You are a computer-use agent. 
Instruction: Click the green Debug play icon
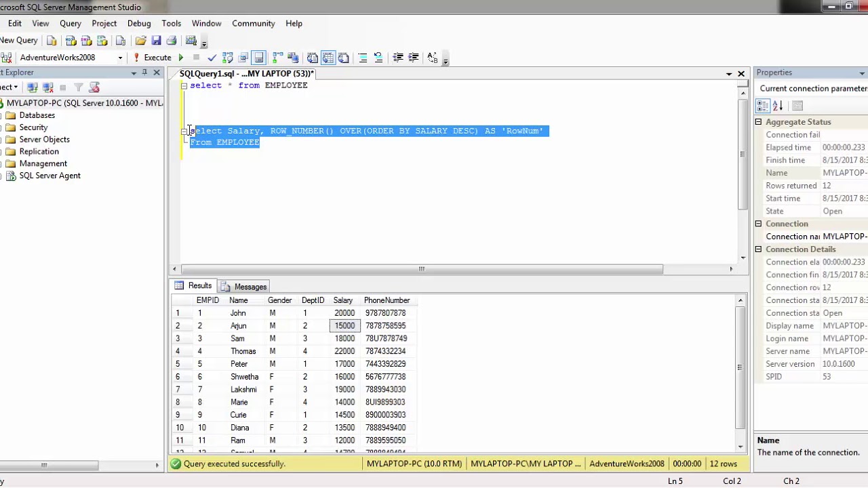(181, 58)
